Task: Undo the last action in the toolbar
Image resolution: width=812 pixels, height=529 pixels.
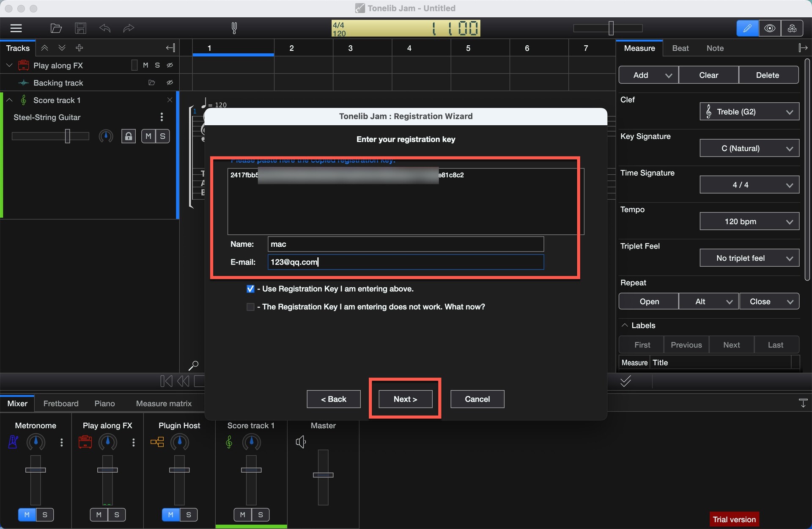Action: (105, 28)
